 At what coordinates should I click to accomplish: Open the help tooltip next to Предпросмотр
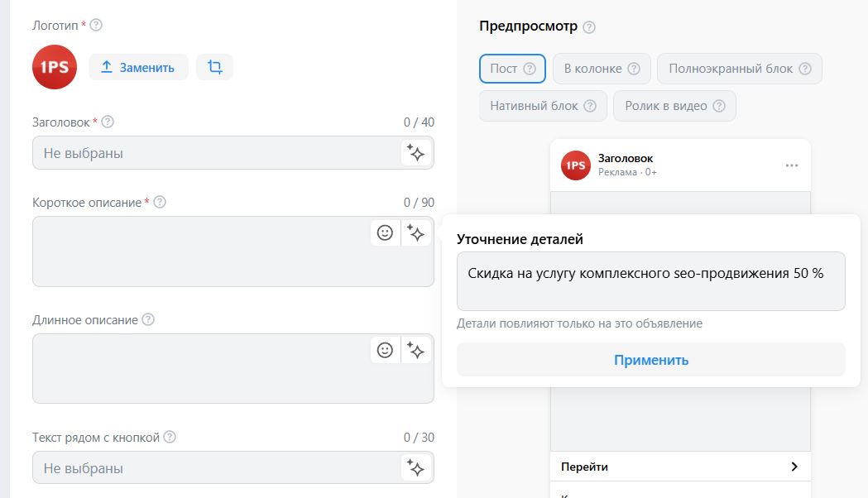[589, 26]
